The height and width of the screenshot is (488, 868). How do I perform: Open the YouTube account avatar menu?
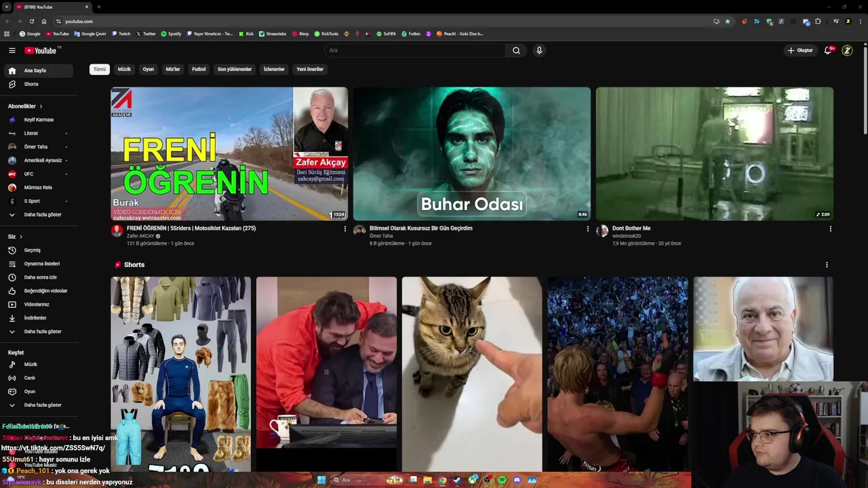(x=847, y=50)
